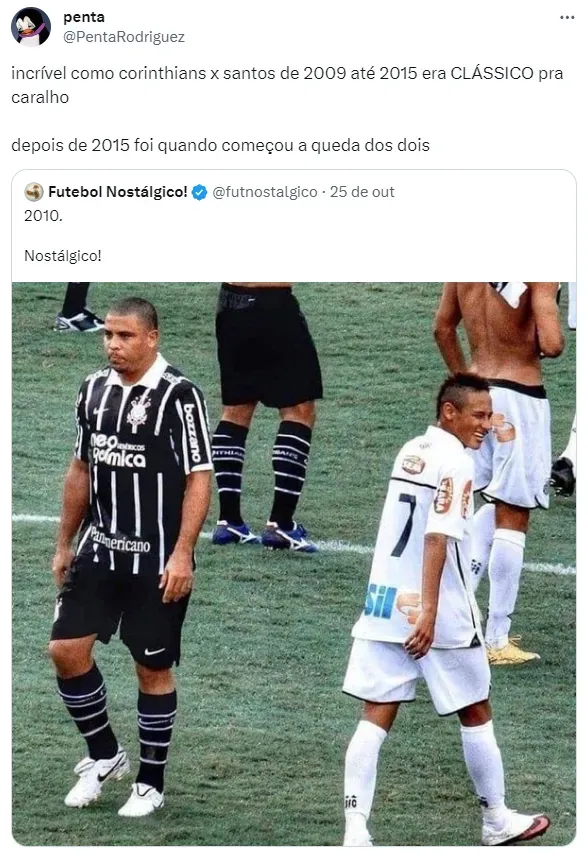Click the Nostálgico! text in quoted tweet
588x854 pixels.
tap(63, 255)
